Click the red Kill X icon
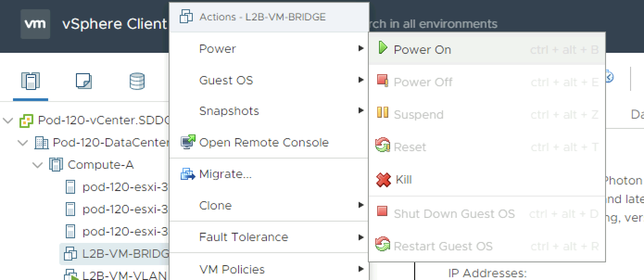Viewport: 644px width, 280px height. 384,180
